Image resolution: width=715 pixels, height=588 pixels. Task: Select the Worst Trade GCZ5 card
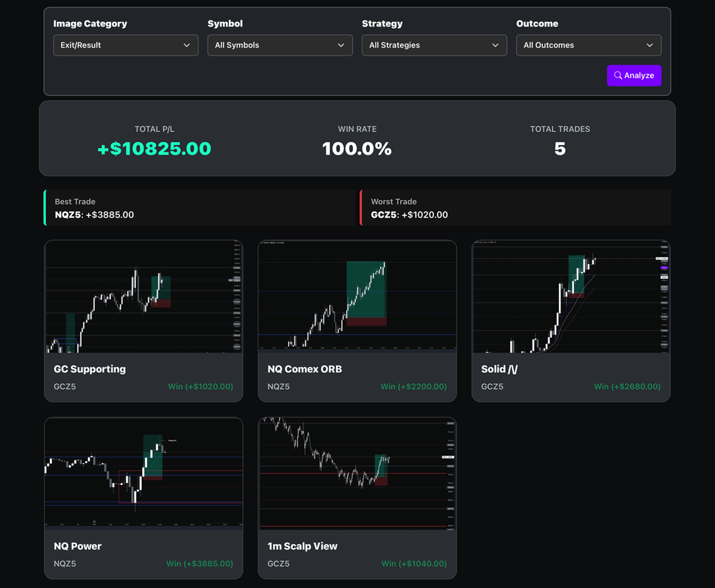[516, 208]
